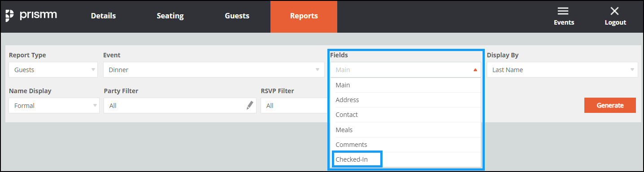The image size is (644, 172).
Task: Open the Guests tab
Action: pos(237,16)
